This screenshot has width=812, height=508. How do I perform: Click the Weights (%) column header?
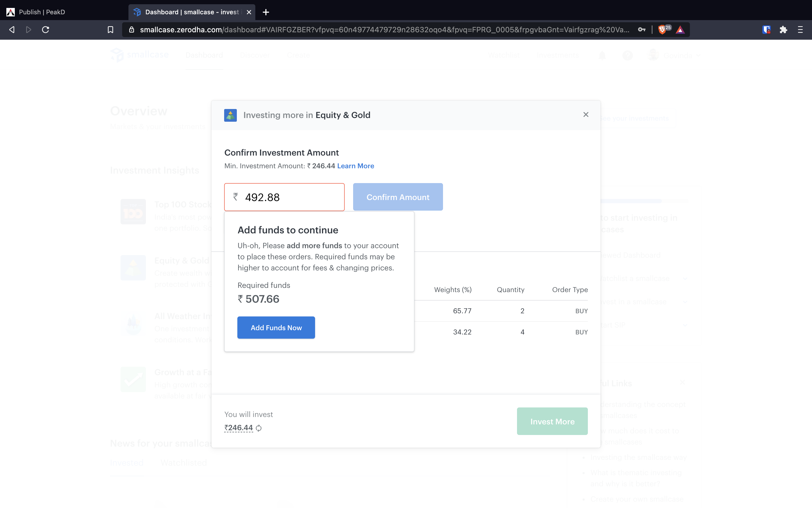point(453,290)
